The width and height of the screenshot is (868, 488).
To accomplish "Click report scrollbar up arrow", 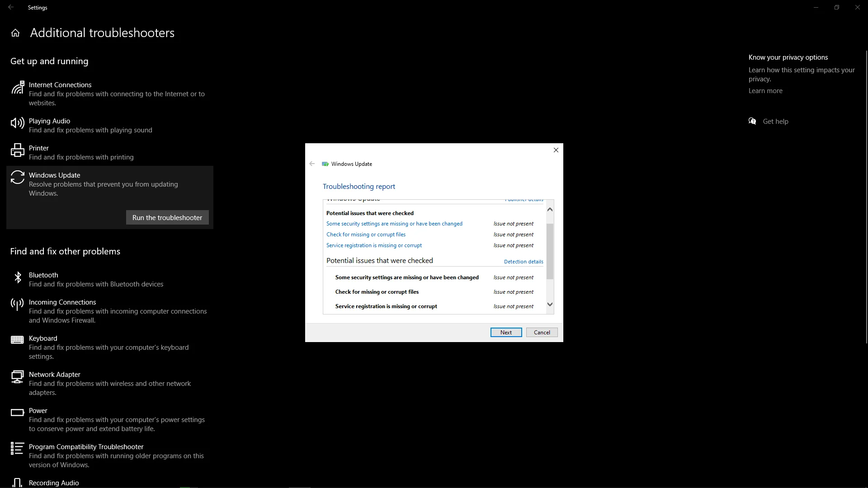I will 550,209.
